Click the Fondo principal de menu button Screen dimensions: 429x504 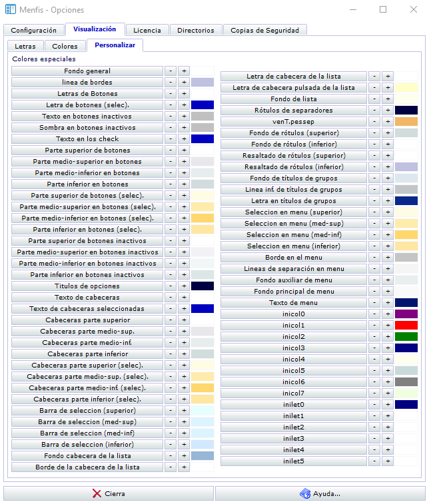coord(294,292)
